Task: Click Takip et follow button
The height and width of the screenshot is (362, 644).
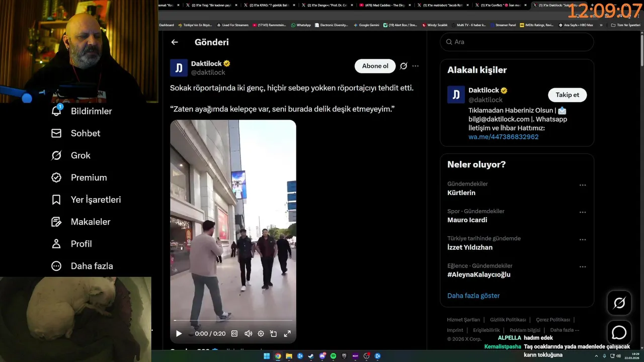Action: point(568,95)
